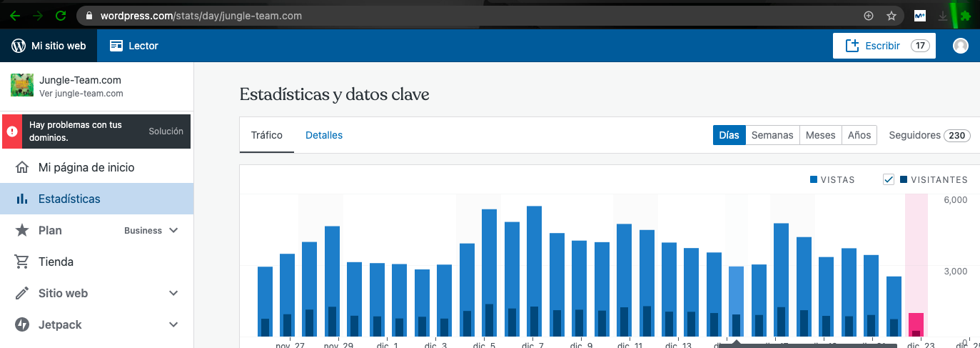
Task: Open the Detalles tab
Action: coord(324,135)
